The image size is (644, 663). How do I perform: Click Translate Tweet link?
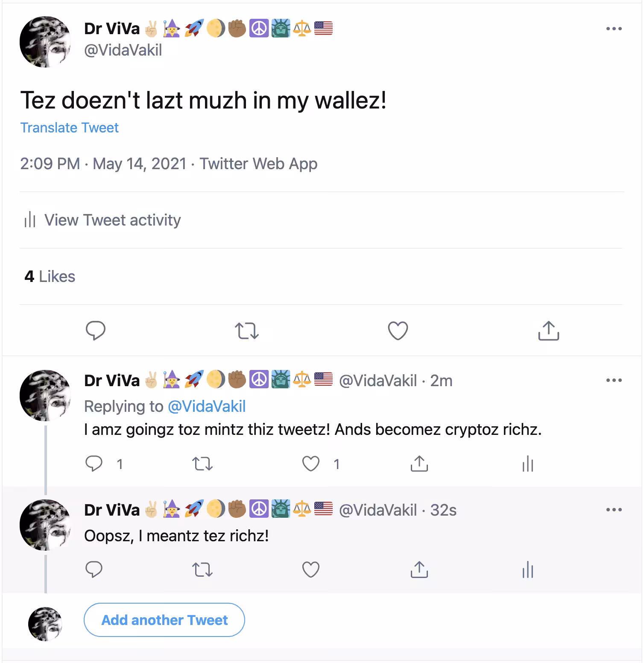[x=70, y=128]
